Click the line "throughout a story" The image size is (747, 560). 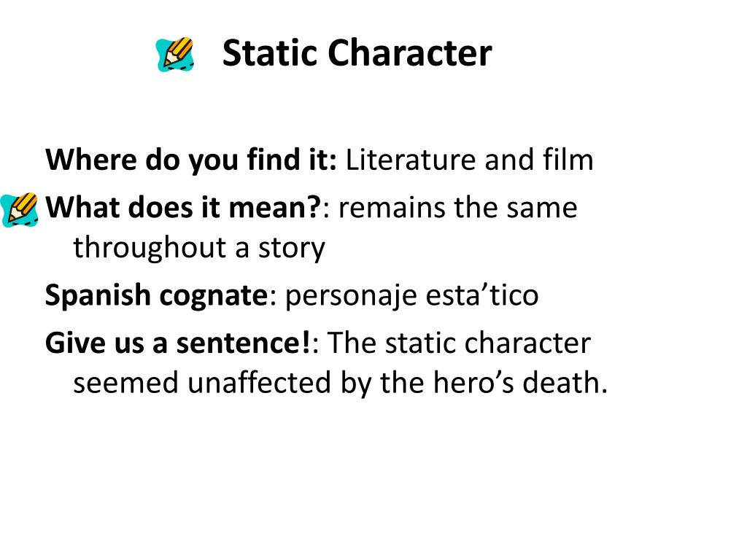199,248
